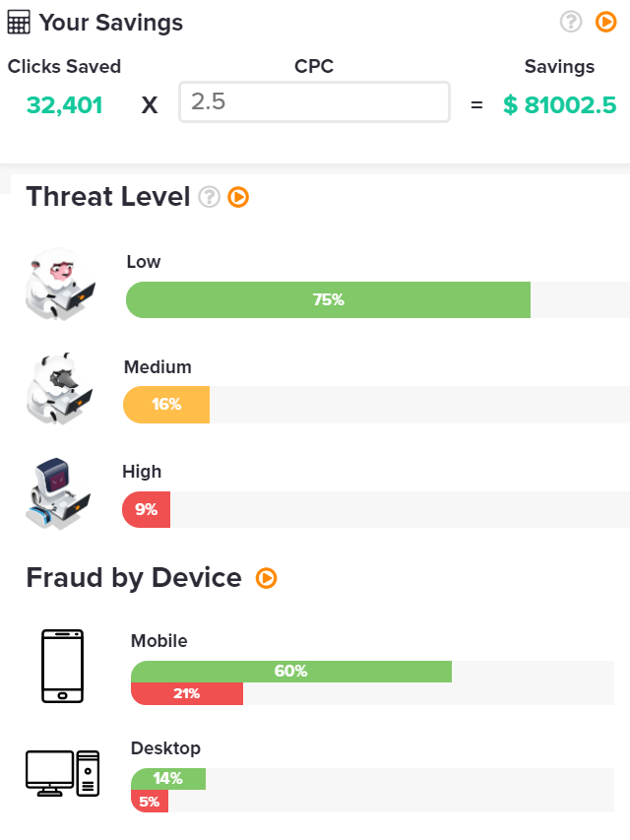
Task: Focus the CPC input field
Action: click(314, 102)
